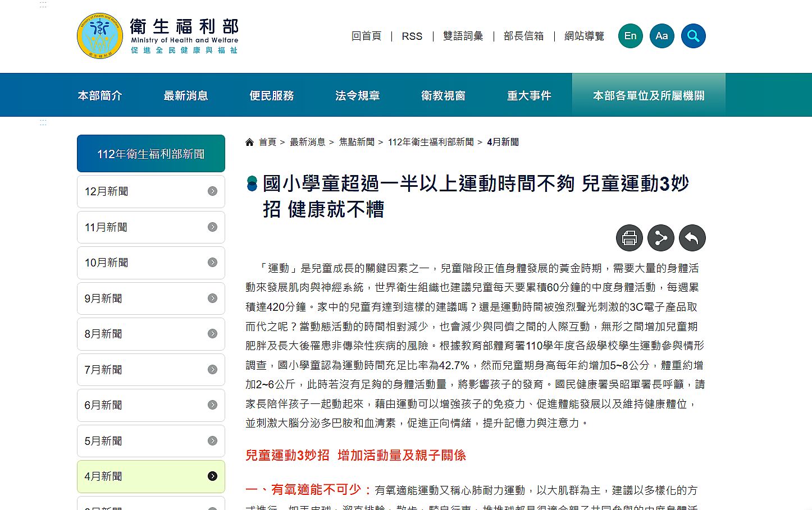
Task: Open the 衛教視窗 menu
Action: (x=443, y=95)
